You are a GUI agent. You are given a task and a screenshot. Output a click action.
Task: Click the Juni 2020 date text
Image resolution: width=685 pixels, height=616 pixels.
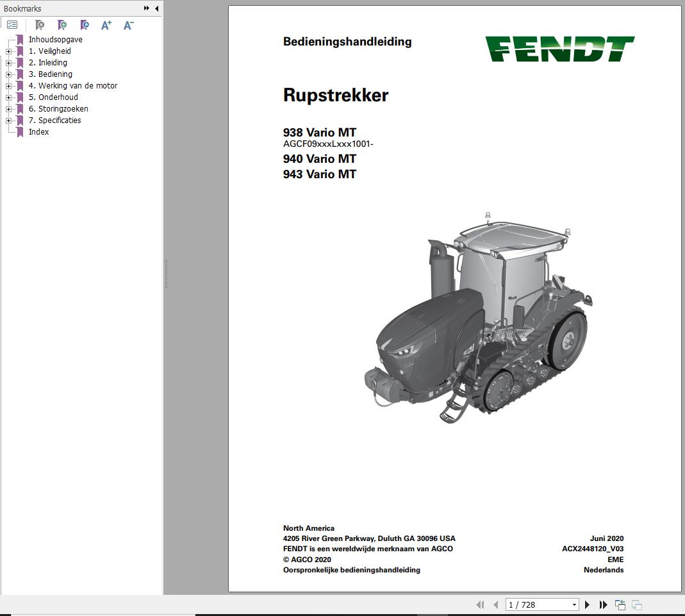(607, 538)
